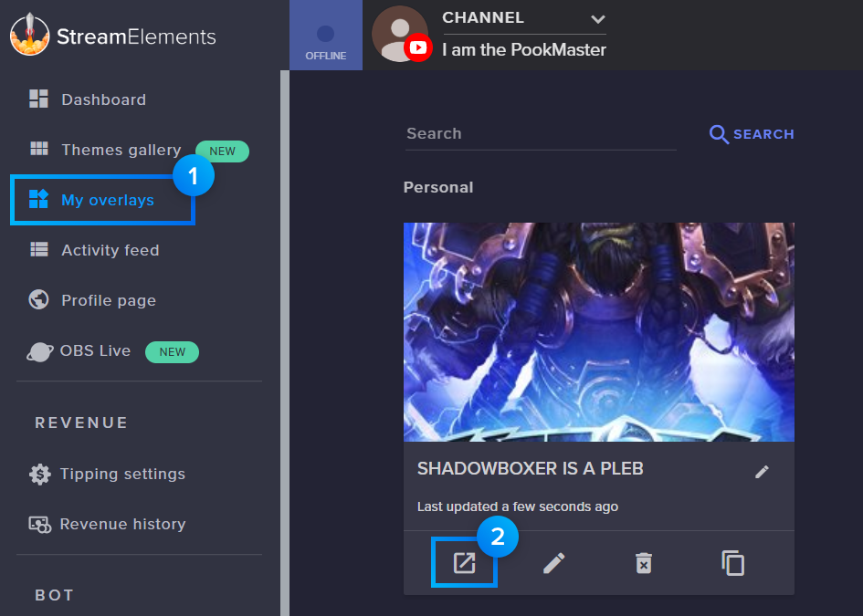This screenshot has height=616, width=863.
Task: Open OBS Live from the sidebar
Action: click(95, 350)
